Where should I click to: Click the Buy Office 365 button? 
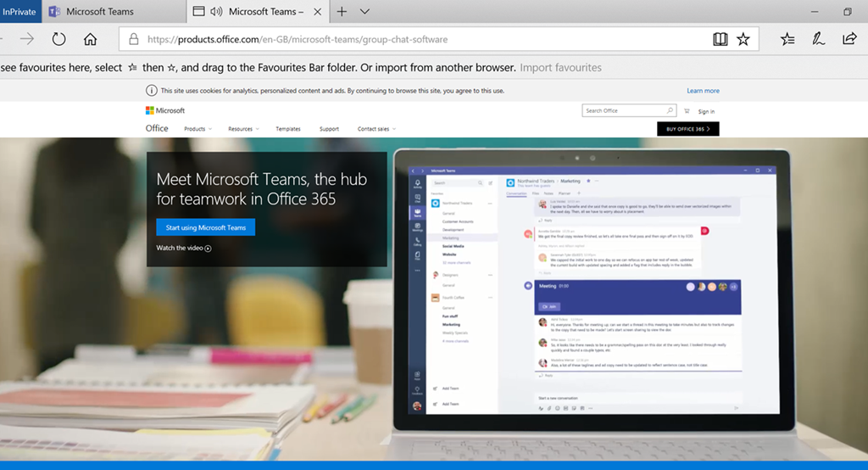pyautogui.click(x=687, y=129)
